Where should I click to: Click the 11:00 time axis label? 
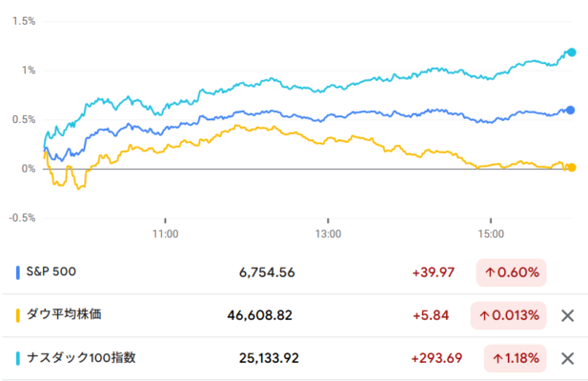(x=165, y=232)
